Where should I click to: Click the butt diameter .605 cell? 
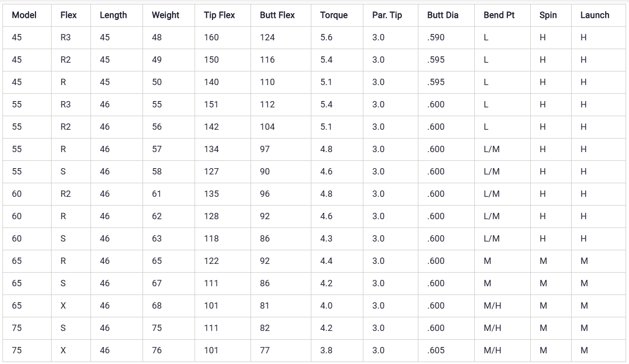pos(435,350)
